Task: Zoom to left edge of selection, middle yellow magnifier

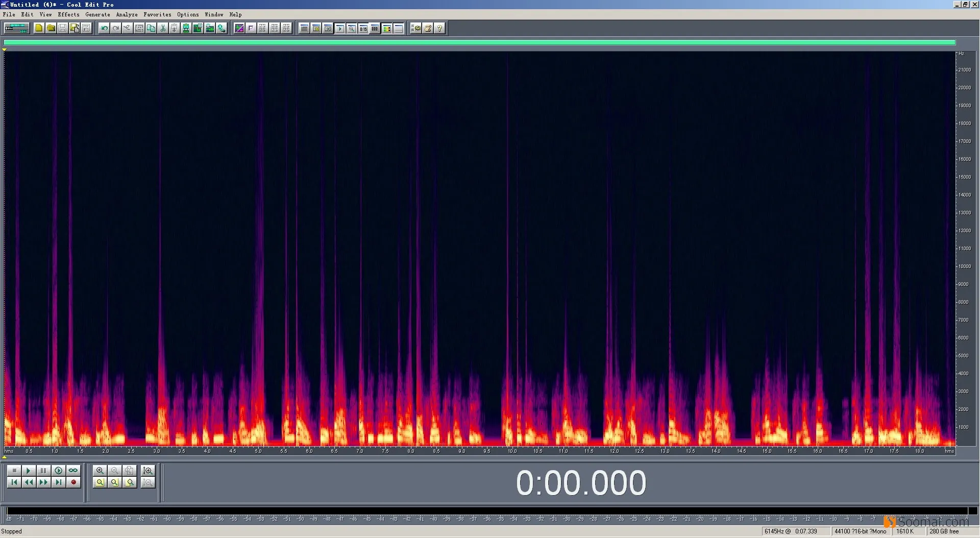Action: (x=115, y=482)
